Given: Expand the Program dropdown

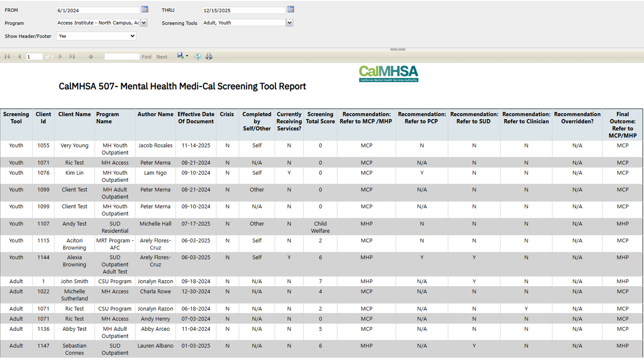Looking at the screenshot, I should 144,23.
